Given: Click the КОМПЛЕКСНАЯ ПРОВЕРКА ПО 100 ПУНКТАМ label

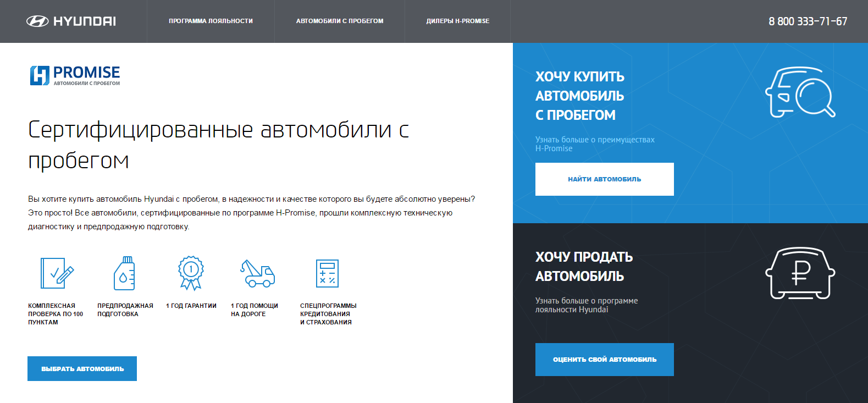Looking at the screenshot, I should coord(56,314).
